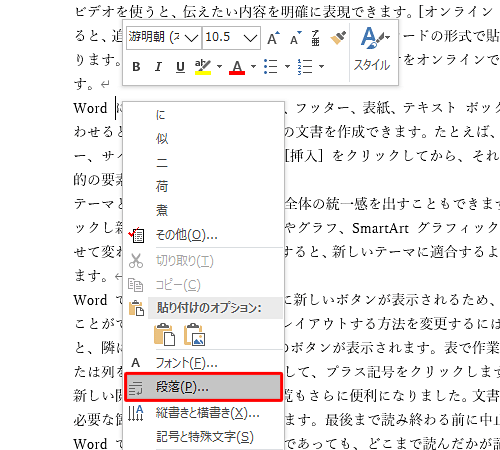Screen dimensions: 500x450
Task: Open the font name combo box 游明朝
Action: pyautogui.click(x=164, y=38)
